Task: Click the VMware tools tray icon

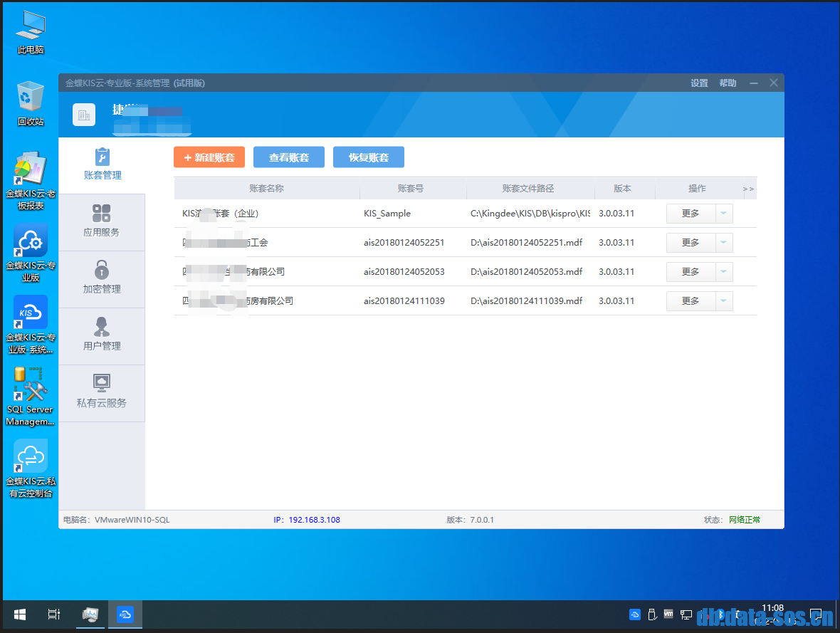Action: 668,614
